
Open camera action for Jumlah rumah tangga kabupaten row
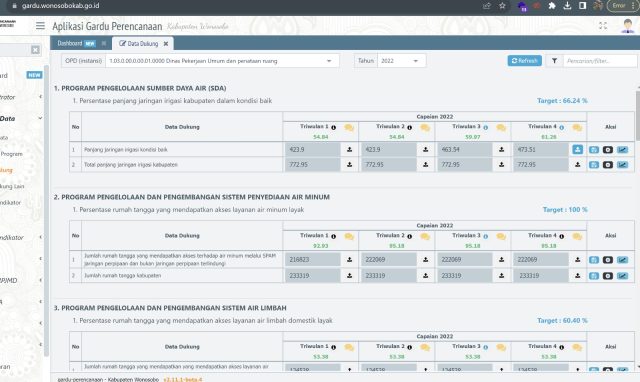[x=608, y=276]
